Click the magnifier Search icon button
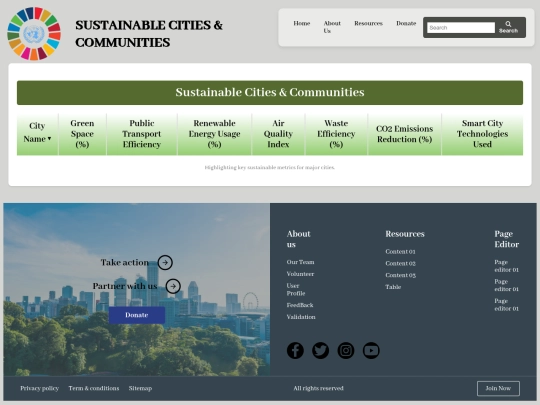Screen dimensions: 540x405 pyautogui.click(x=508, y=27)
